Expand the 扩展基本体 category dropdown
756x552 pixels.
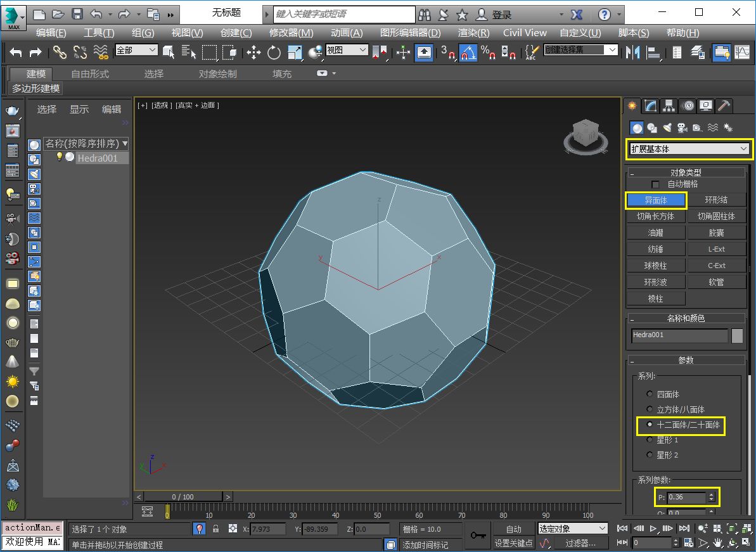(x=689, y=149)
